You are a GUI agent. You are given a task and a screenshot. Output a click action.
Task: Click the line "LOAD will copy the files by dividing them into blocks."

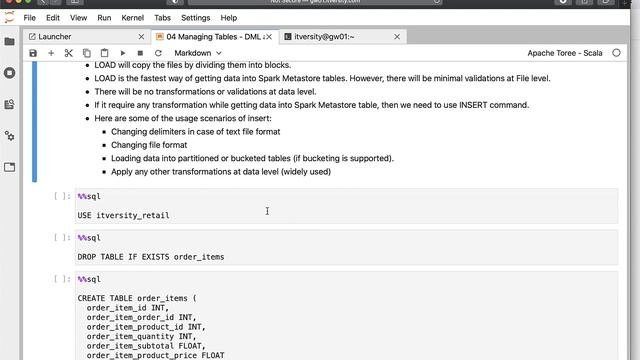click(x=193, y=65)
